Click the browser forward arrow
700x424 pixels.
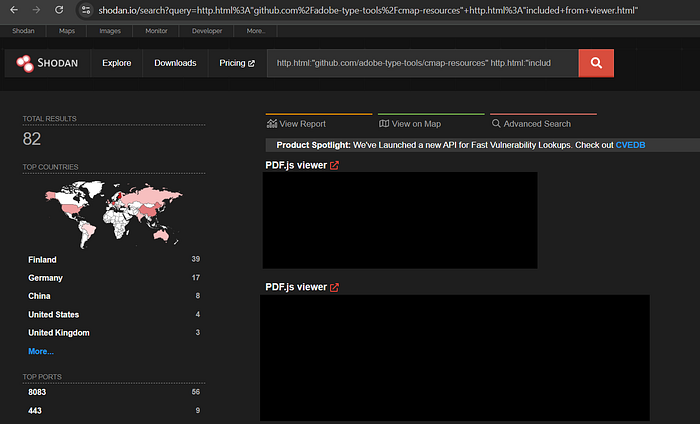[x=36, y=10]
